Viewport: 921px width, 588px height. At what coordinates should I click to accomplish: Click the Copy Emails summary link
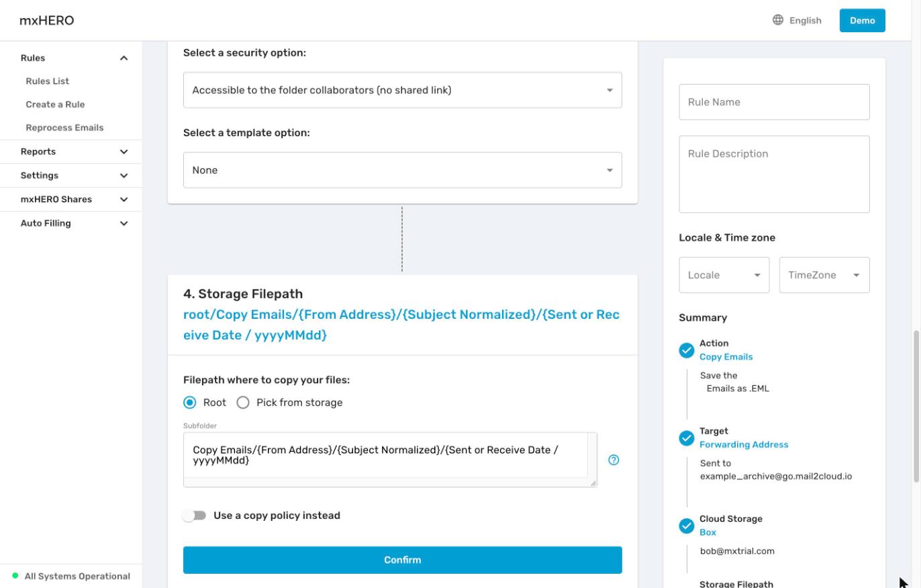(726, 357)
